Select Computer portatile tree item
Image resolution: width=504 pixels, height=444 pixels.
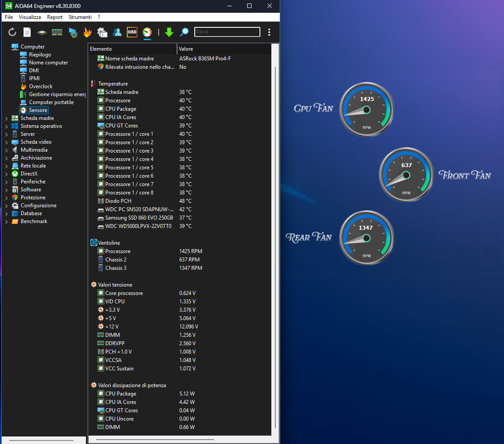click(52, 102)
